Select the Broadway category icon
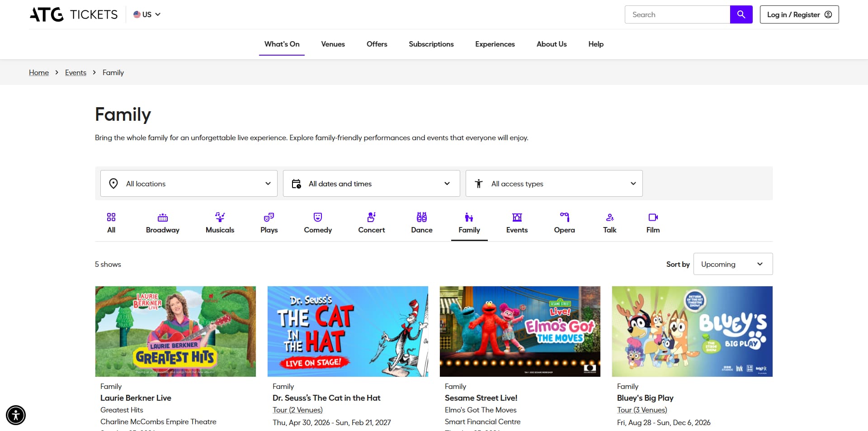 click(x=163, y=217)
